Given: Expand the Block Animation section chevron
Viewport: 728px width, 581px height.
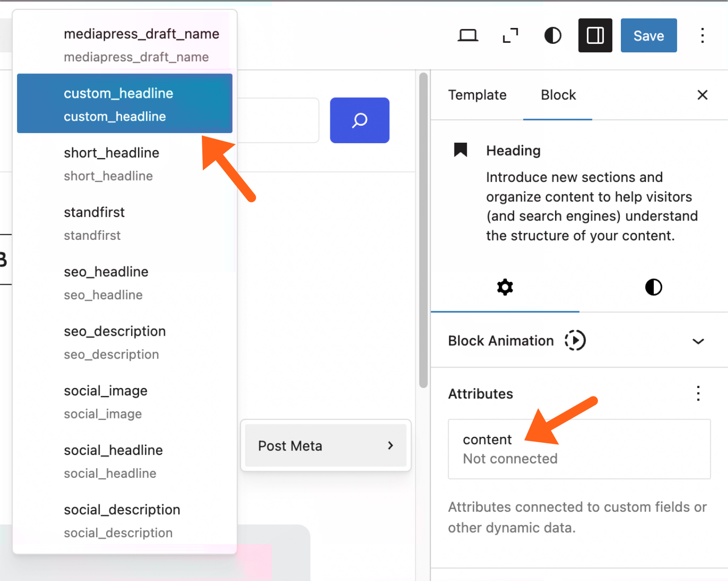Looking at the screenshot, I should point(698,341).
